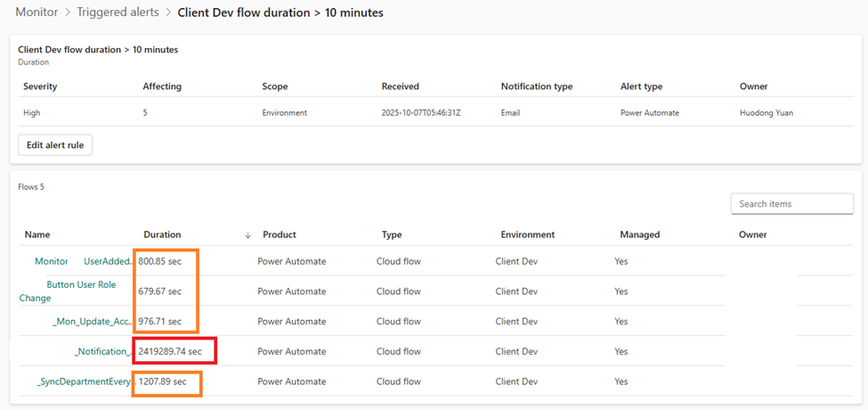Open the _Mon_Update_Acc flow link

[93, 322]
